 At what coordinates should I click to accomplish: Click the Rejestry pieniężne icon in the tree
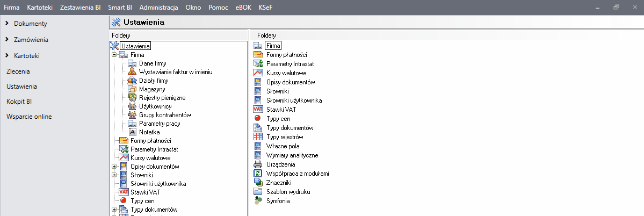click(133, 98)
